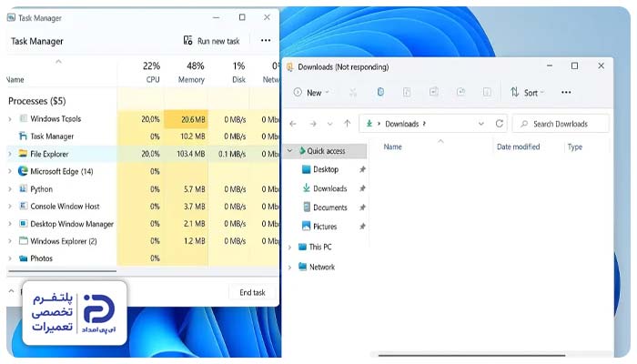Open address bar history dropdown
Viewport: 637px width, 364px height.
point(481,124)
